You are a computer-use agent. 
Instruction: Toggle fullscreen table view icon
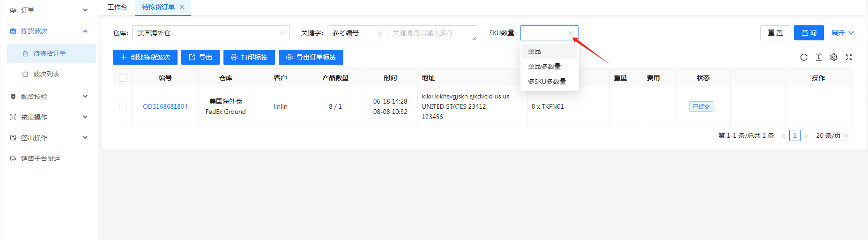849,57
